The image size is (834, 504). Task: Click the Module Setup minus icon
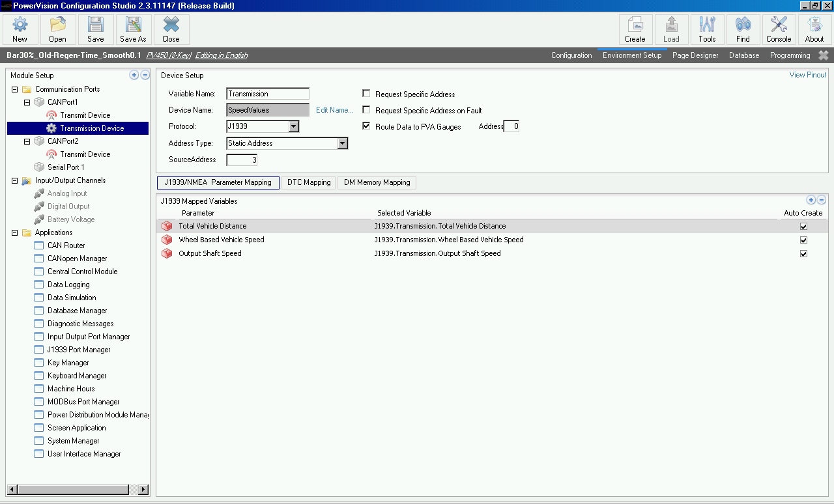145,75
